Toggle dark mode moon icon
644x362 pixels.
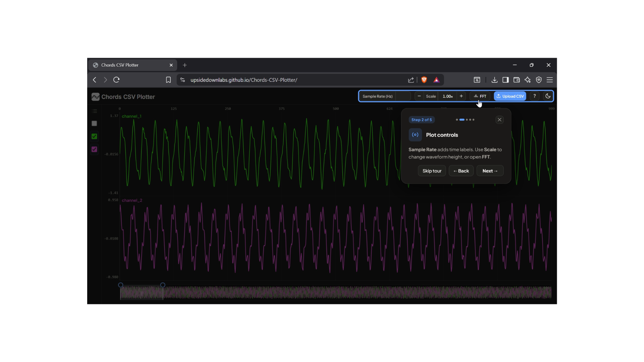(548, 96)
